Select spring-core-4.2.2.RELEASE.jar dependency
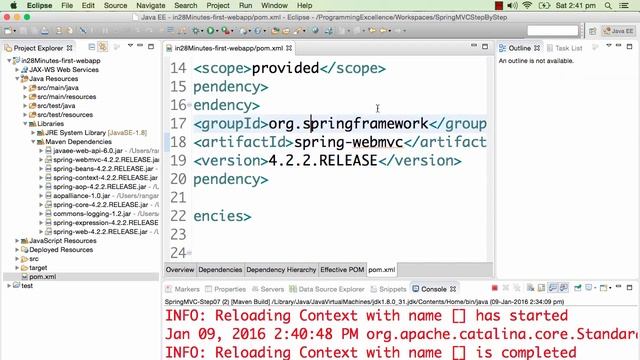 click(100, 204)
